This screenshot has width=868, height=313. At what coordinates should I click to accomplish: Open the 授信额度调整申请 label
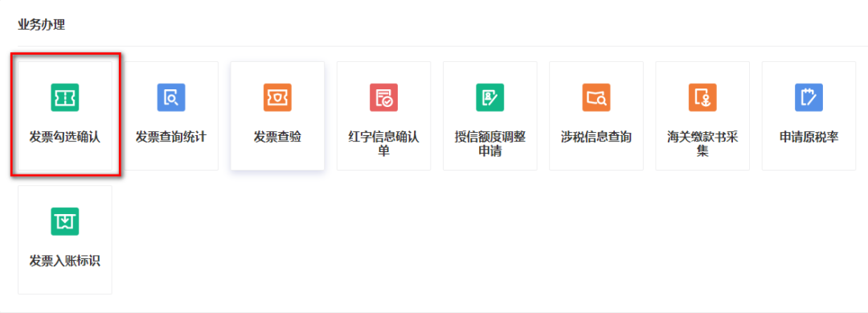coord(490,143)
